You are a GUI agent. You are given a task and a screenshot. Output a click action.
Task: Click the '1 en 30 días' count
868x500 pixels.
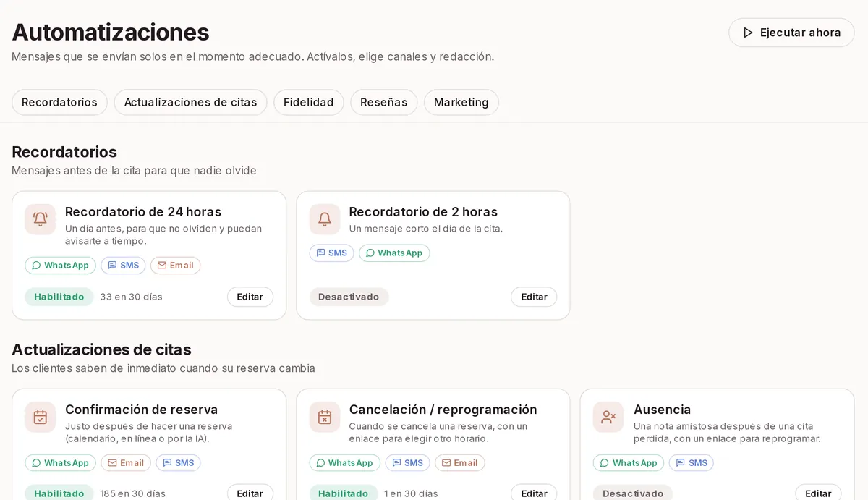(x=411, y=493)
